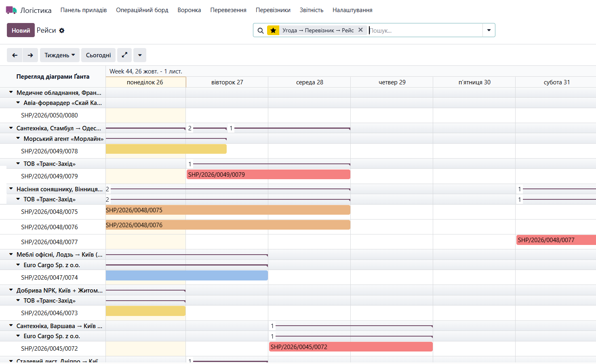Image resolution: width=596 pixels, height=364 pixels.
Task: Go to the next week arrow
Action: pyautogui.click(x=30, y=55)
